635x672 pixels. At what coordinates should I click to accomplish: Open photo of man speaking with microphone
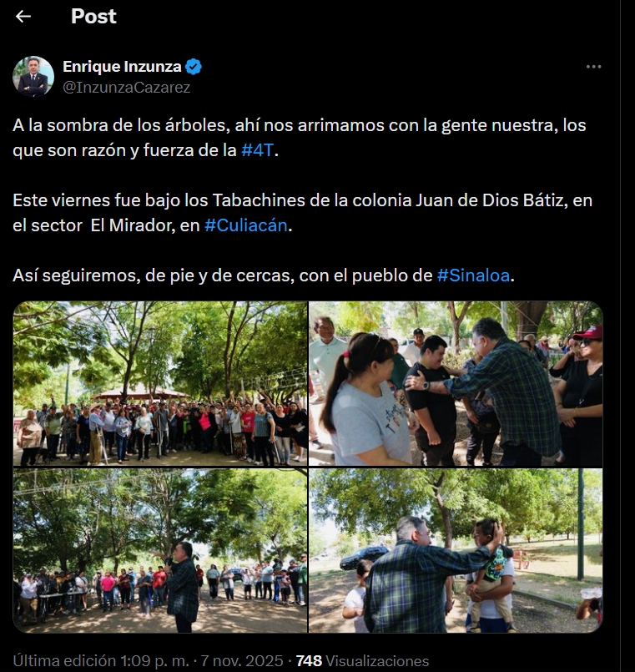click(160, 551)
